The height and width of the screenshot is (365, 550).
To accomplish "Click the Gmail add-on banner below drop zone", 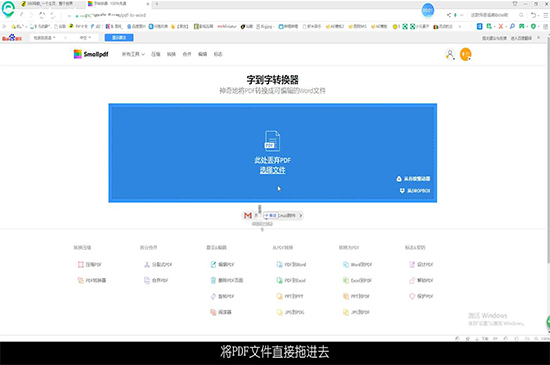I will click(273, 215).
